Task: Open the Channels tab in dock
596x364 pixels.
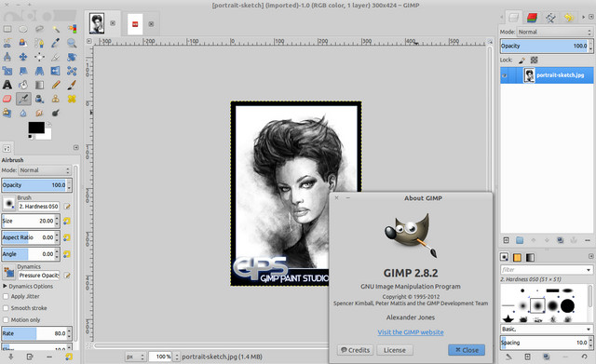Action: click(532, 18)
